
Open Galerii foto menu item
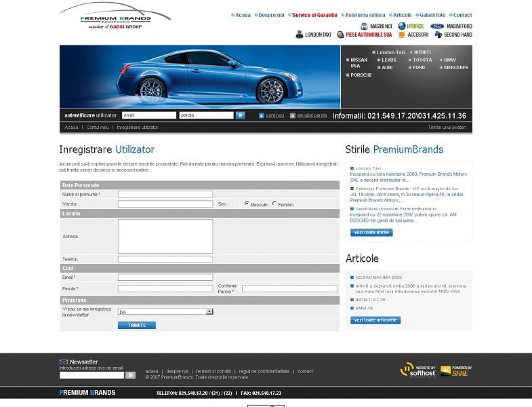click(x=432, y=15)
